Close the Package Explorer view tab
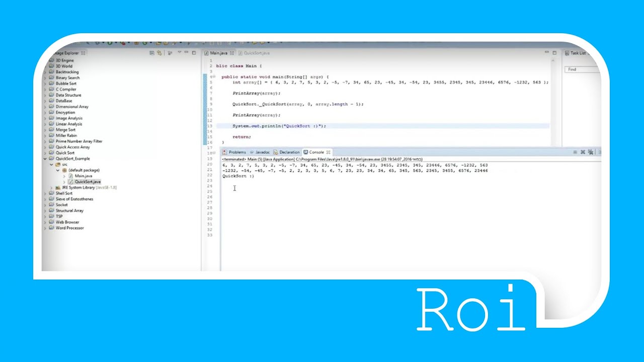644x362 pixels. (x=83, y=53)
